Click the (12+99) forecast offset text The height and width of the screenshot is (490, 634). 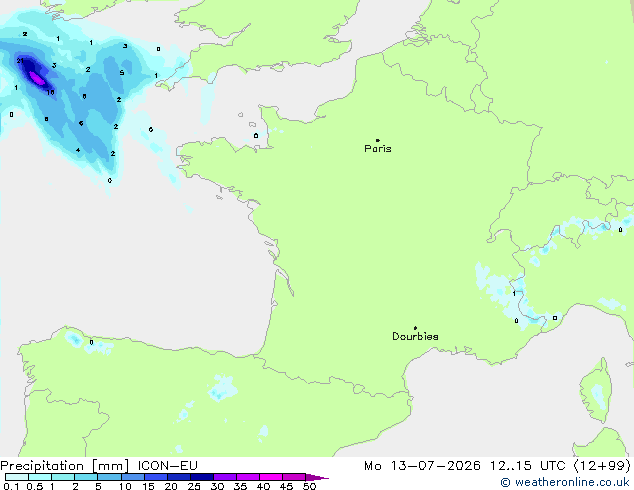pos(602,466)
